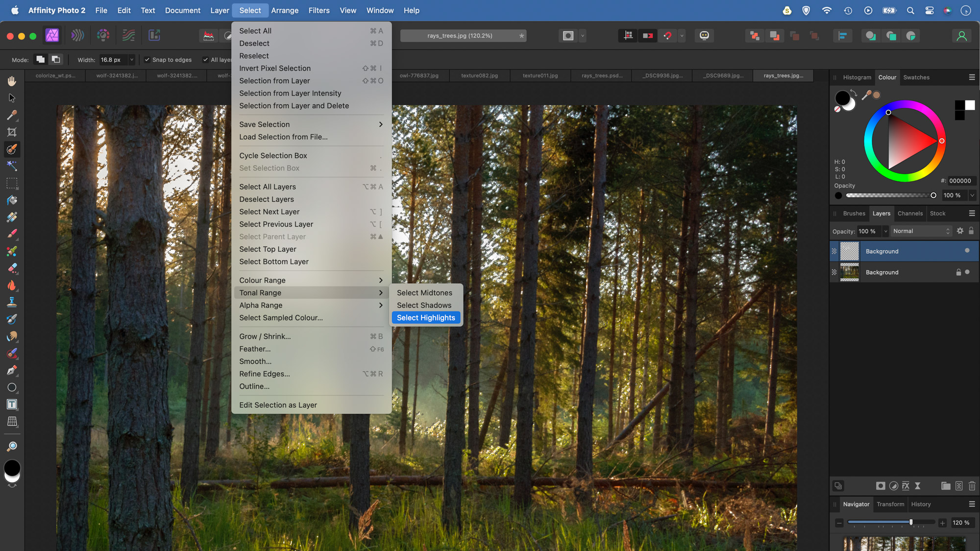
Task: Switch to the Photo Persona icon
Action: (52, 35)
